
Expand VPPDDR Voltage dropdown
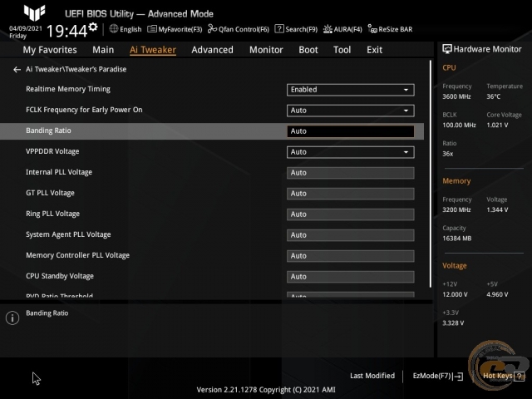click(x=351, y=152)
